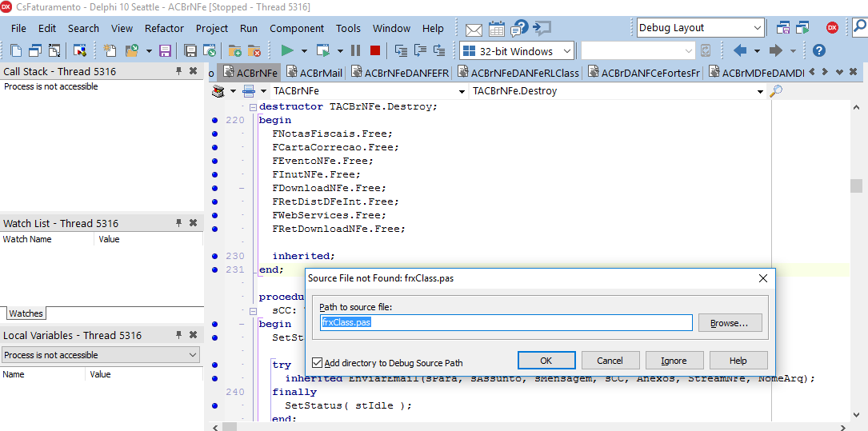Click OK in Source File not Found dialog

546,360
